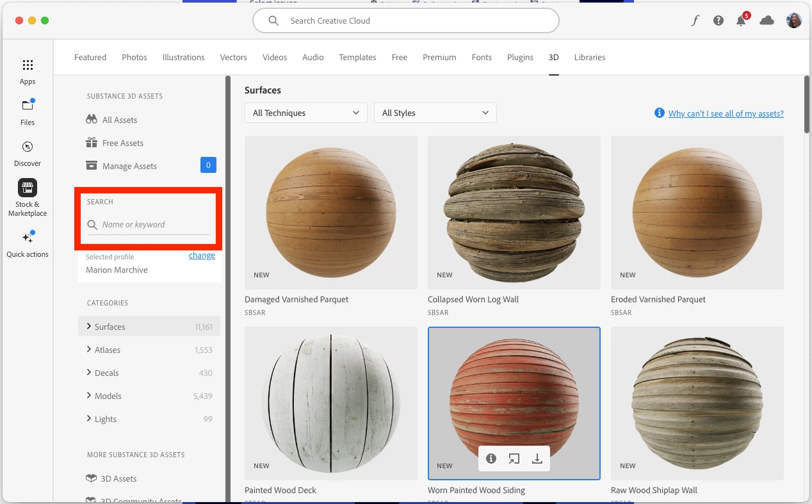Click the open-in-app icon on Worn Painted Wood Siding
The height and width of the screenshot is (504, 812).
click(x=514, y=459)
